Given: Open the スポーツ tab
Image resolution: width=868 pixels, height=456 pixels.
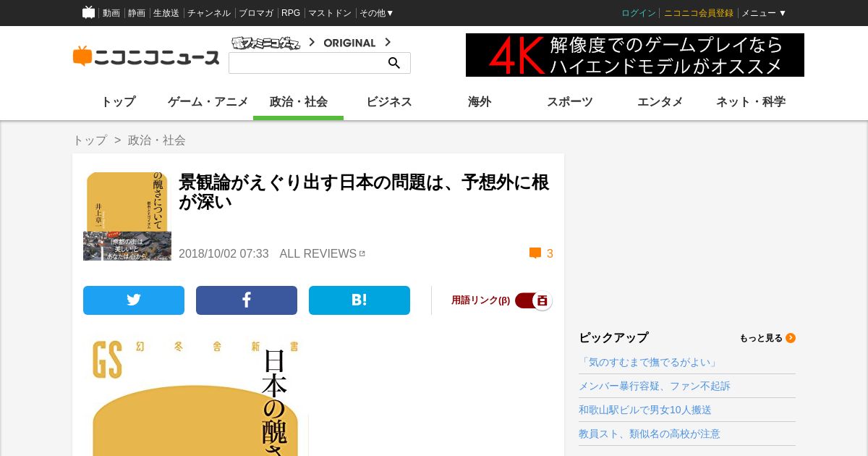Looking at the screenshot, I should coord(570,102).
